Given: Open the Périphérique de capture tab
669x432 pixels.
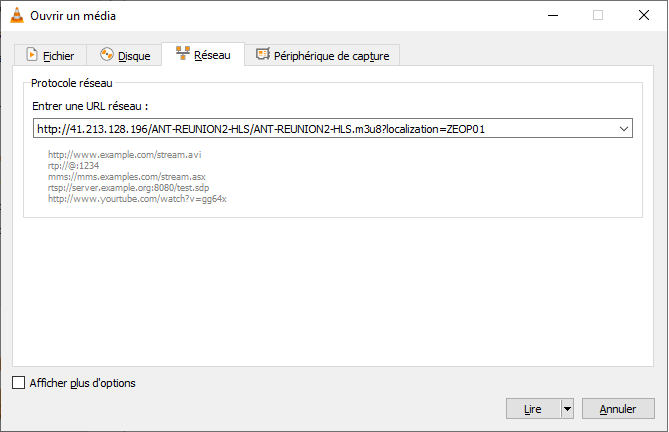Looking at the screenshot, I should pos(322,55).
